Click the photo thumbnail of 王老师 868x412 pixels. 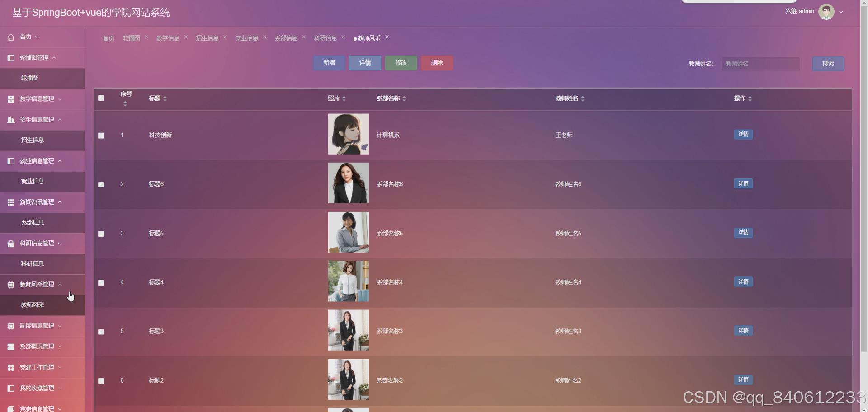pyautogui.click(x=349, y=134)
